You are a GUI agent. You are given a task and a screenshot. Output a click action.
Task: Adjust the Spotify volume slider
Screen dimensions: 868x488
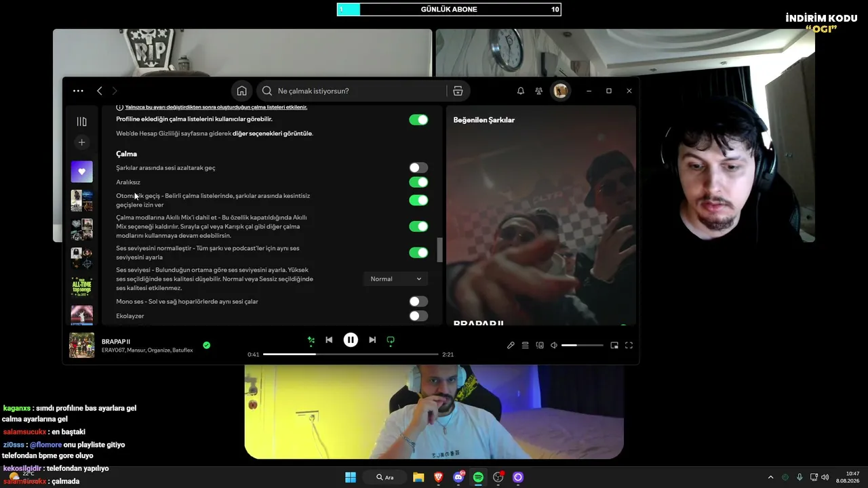pyautogui.click(x=582, y=345)
